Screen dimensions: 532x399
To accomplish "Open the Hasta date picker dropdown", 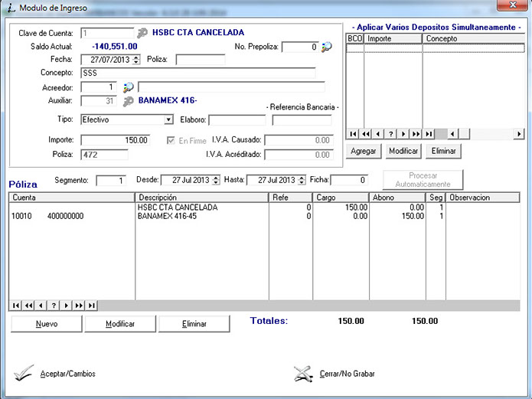I will (x=302, y=180).
